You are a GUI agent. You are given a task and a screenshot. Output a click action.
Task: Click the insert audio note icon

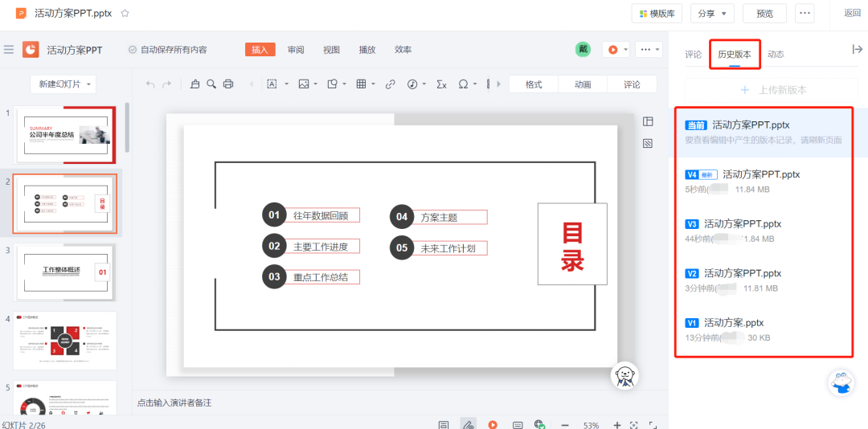point(412,84)
